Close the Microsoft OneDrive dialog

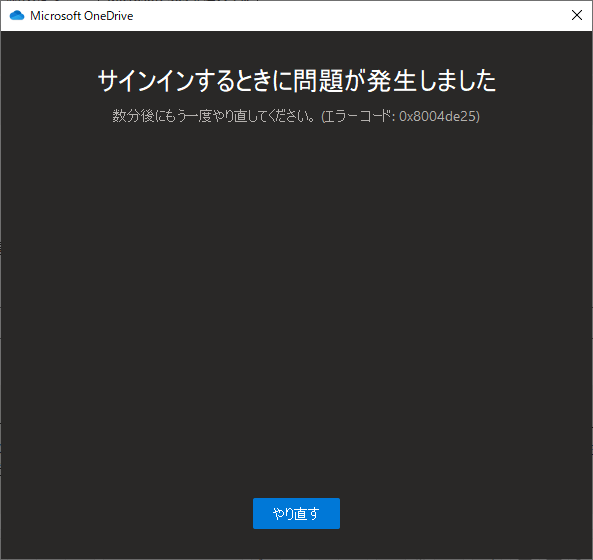[x=577, y=16]
